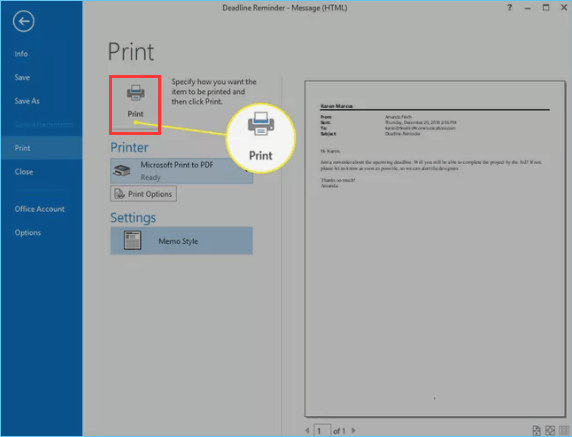Click the page number input field
Screen dimensions: 572x437
click(x=322, y=431)
